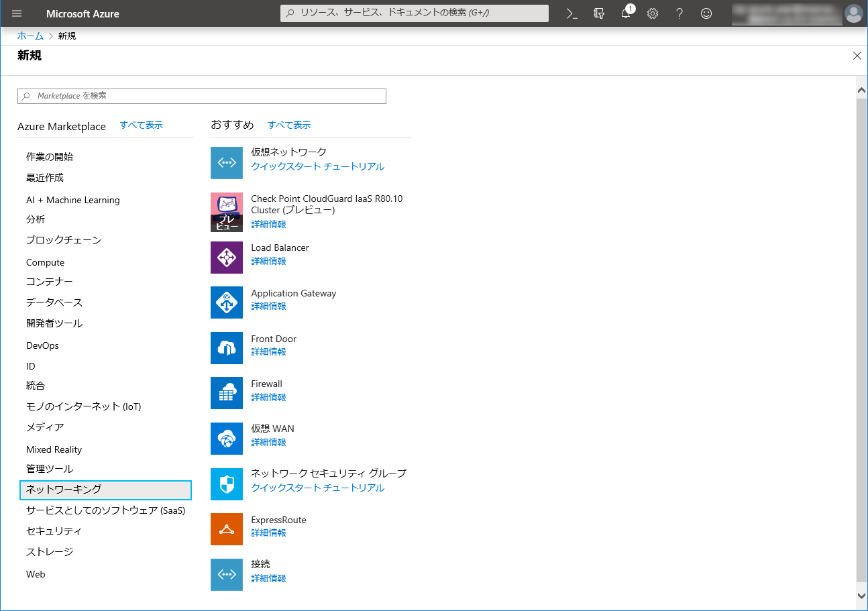868x611 pixels.
Task: Click the Firewall service icon
Action: pyautogui.click(x=226, y=393)
